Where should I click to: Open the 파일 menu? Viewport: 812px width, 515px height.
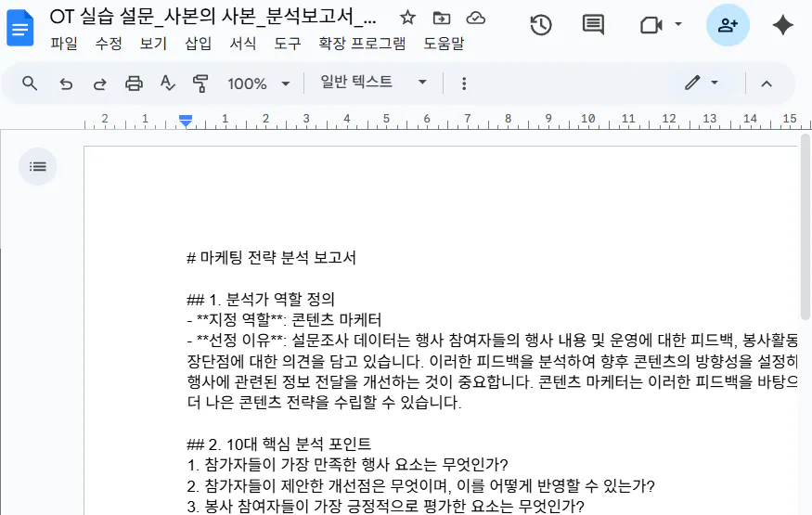click(64, 44)
